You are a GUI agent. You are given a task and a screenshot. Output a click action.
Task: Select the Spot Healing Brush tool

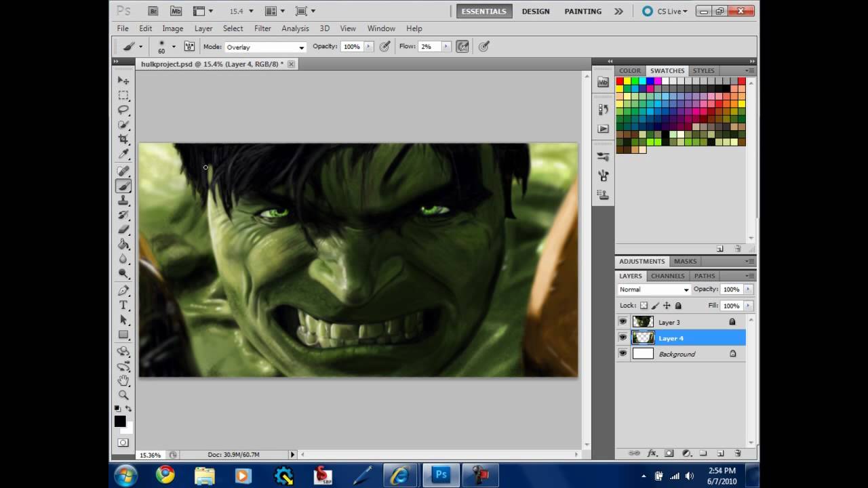pyautogui.click(x=123, y=171)
